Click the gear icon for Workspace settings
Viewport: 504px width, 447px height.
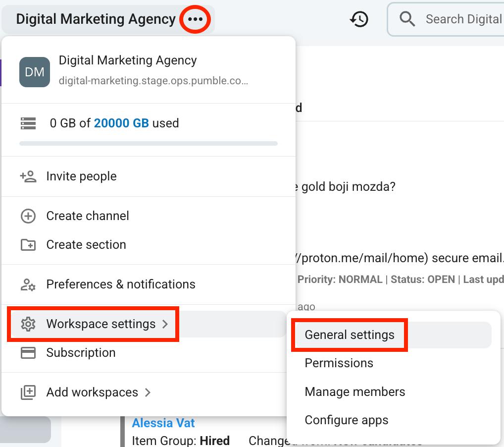28,324
